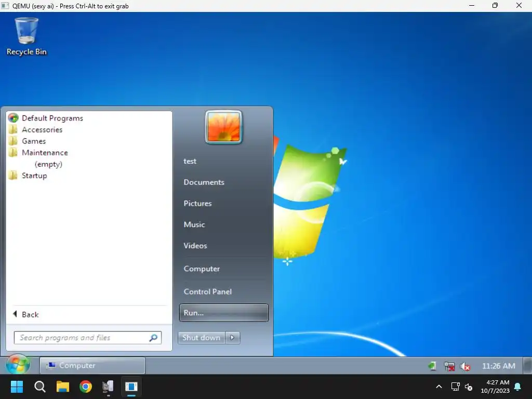Open Music from Start menu
Screen dimensions: 532x399
[x=194, y=224]
